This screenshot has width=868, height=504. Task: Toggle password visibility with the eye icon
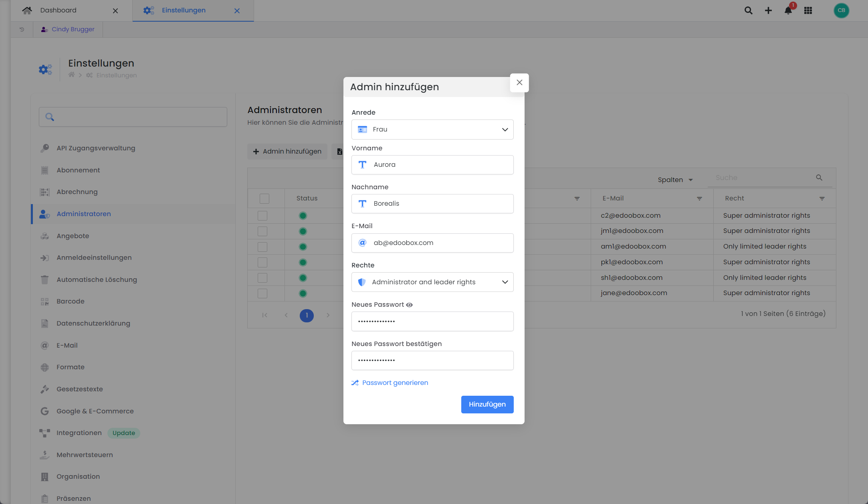(x=409, y=305)
